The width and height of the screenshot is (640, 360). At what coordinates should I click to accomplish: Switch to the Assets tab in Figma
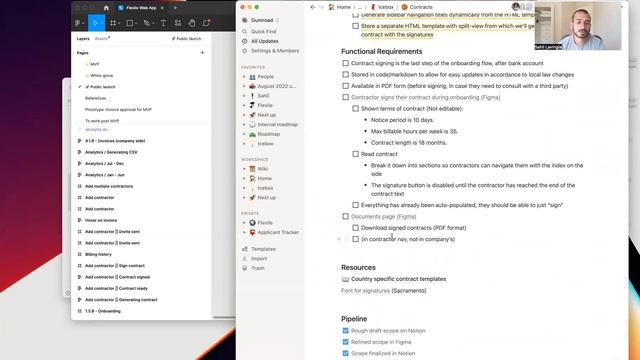point(102,39)
